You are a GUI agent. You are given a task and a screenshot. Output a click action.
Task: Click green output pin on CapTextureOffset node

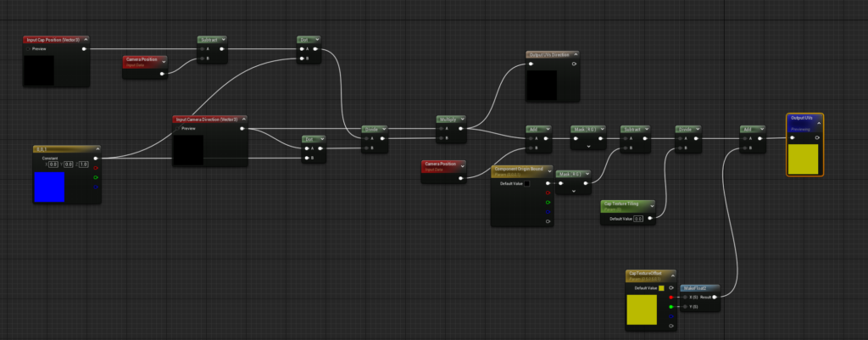click(x=670, y=307)
